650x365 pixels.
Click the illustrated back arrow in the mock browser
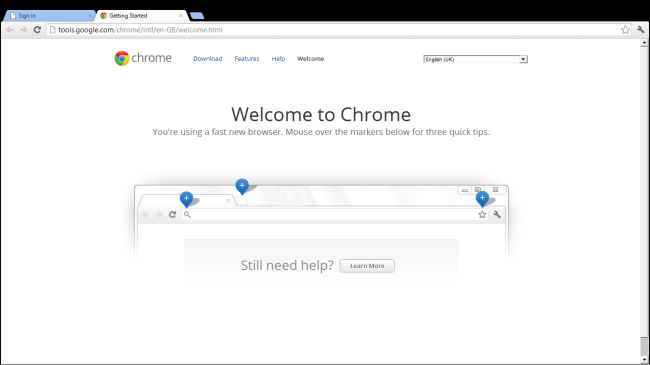click(146, 214)
